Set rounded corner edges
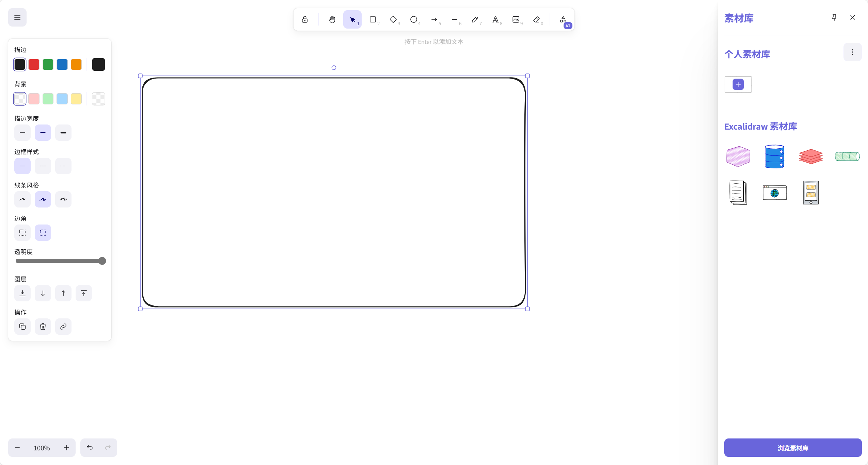The height and width of the screenshot is (465, 868). click(x=43, y=233)
